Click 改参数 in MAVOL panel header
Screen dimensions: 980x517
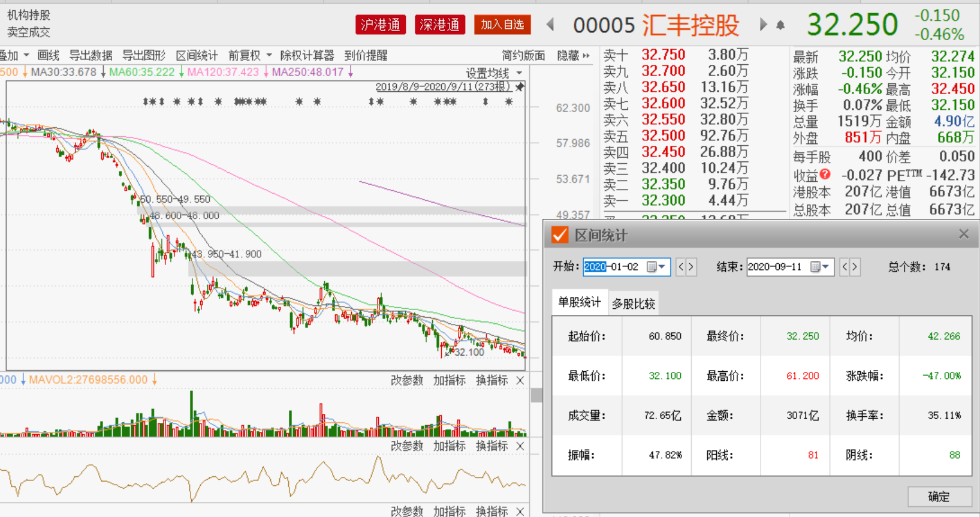click(407, 380)
